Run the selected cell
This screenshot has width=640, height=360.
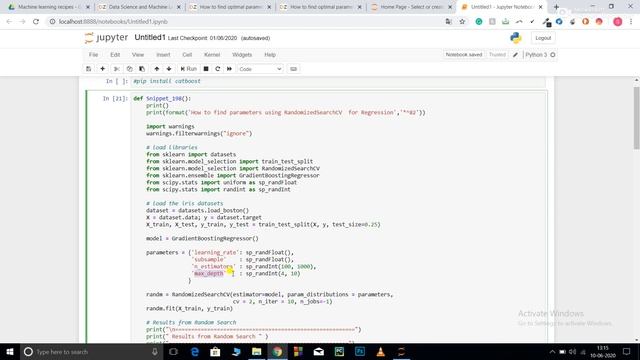[189, 69]
